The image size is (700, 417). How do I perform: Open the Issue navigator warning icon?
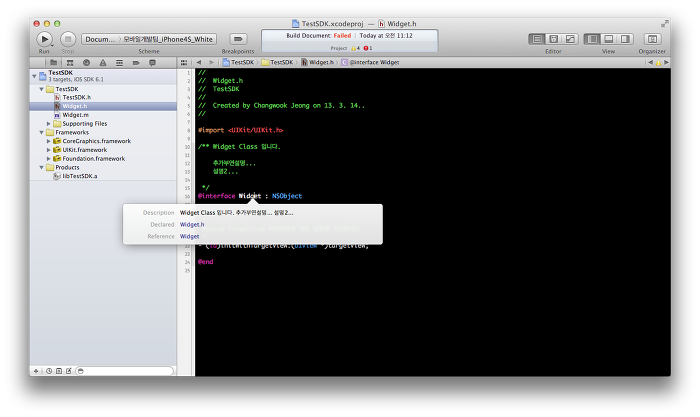pyautogui.click(x=103, y=63)
